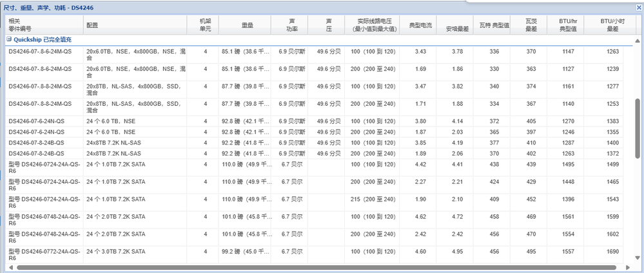Select the Quickship 已完全填充 group title

43,39
